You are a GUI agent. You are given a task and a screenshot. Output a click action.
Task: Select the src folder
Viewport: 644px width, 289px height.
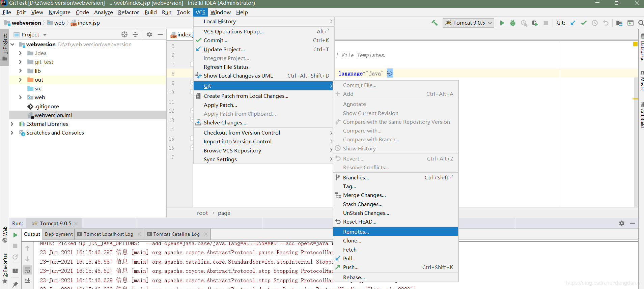pos(38,88)
